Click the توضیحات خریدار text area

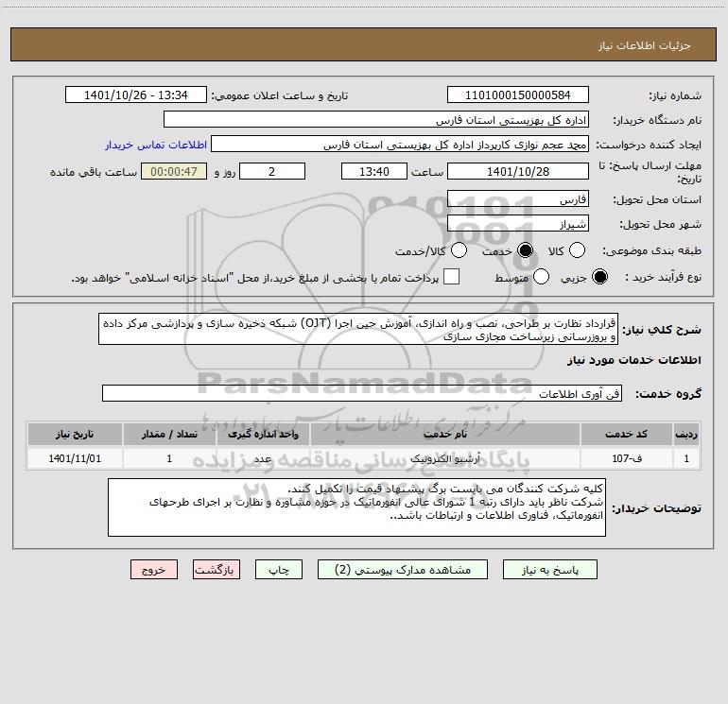click(356, 507)
